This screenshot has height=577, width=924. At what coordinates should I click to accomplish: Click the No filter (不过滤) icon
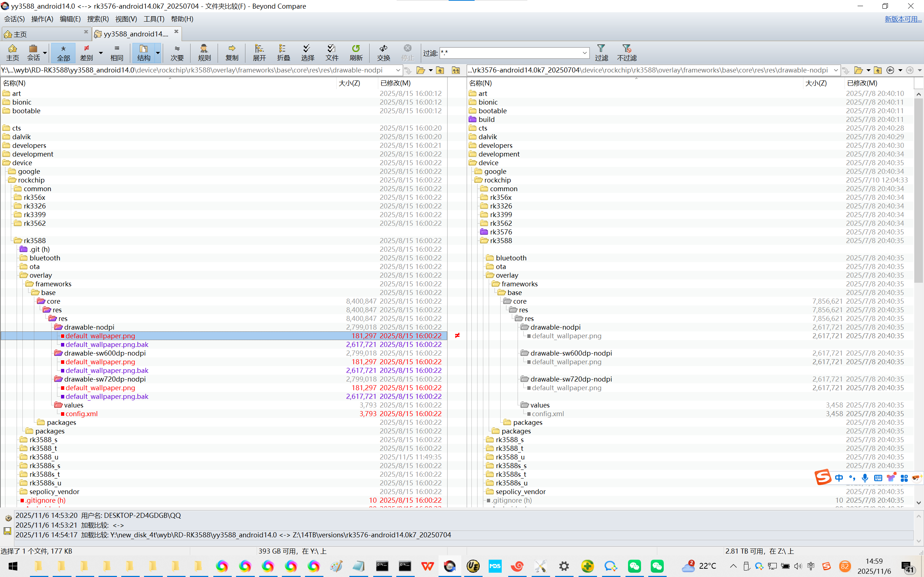point(626,52)
